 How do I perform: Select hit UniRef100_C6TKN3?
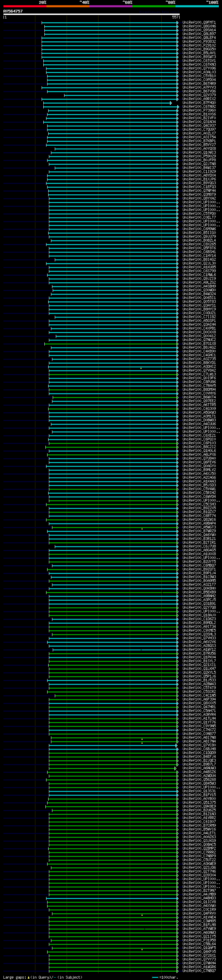pos(199,64)
